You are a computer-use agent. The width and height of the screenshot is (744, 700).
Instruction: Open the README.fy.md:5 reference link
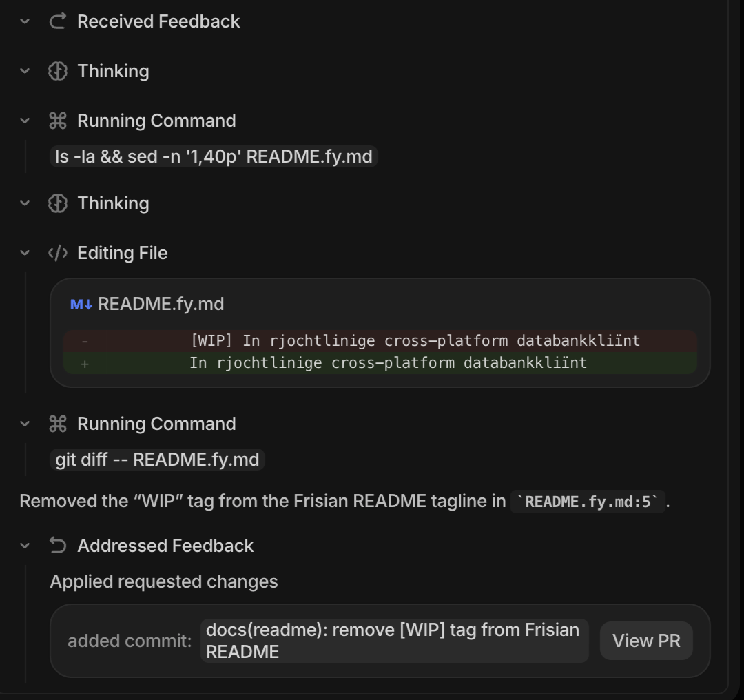[588, 502]
